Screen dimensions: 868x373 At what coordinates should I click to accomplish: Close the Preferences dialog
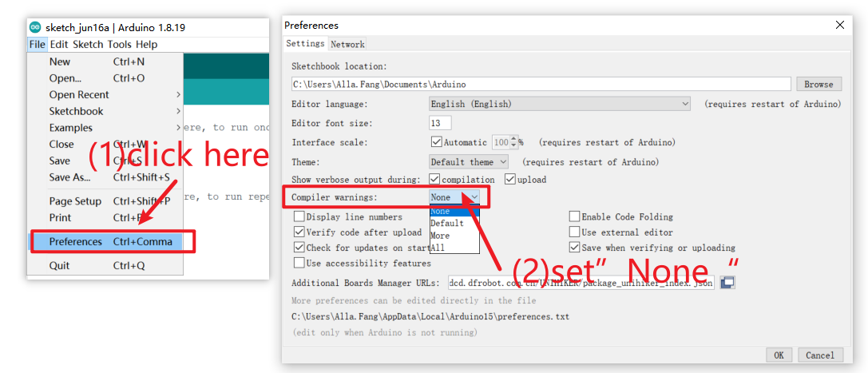(x=841, y=25)
